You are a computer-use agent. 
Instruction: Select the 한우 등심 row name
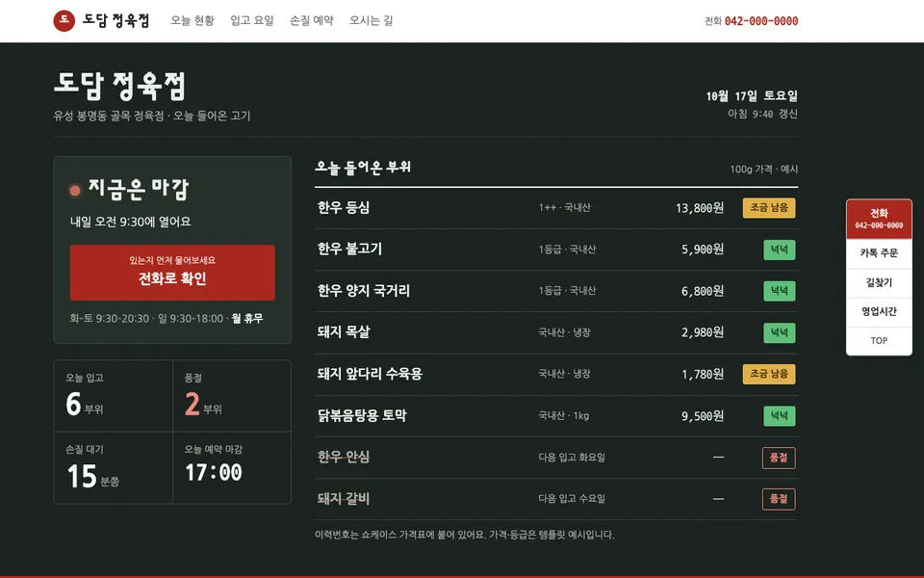[x=344, y=208]
